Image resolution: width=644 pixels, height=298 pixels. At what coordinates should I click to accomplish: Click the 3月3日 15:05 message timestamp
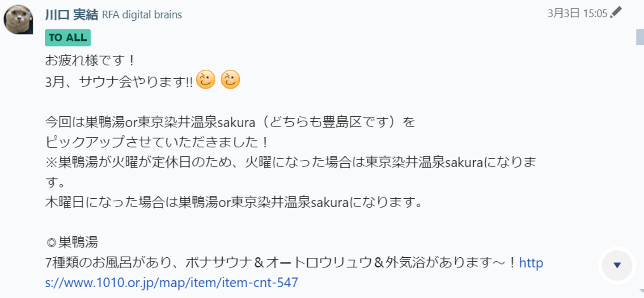coord(577,13)
